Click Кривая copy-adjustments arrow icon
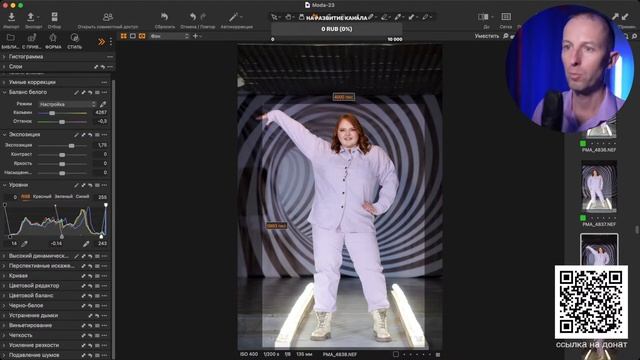 (84, 276)
